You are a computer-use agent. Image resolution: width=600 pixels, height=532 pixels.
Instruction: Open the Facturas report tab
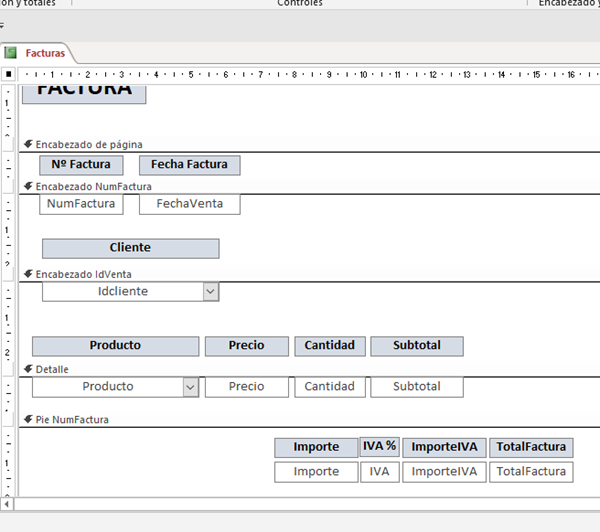click(x=44, y=53)
